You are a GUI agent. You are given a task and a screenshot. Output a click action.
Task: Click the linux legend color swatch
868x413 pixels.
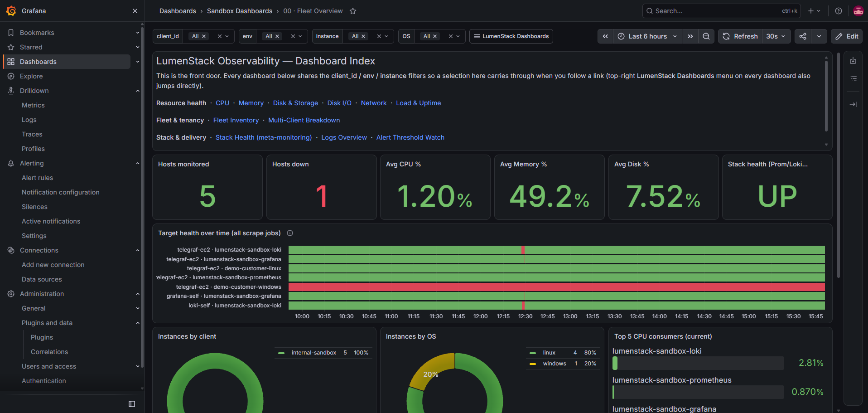[x=533, y=353]
